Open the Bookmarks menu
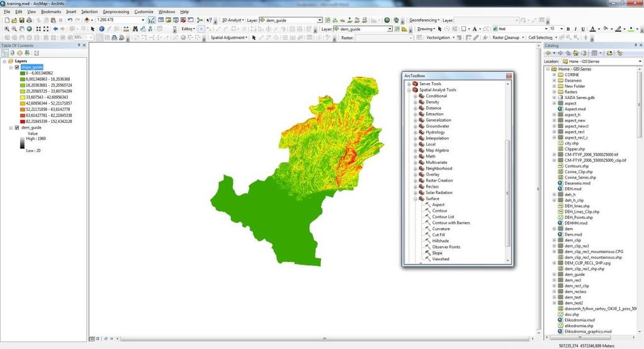The image size is (644, 349). click(51, 12)
